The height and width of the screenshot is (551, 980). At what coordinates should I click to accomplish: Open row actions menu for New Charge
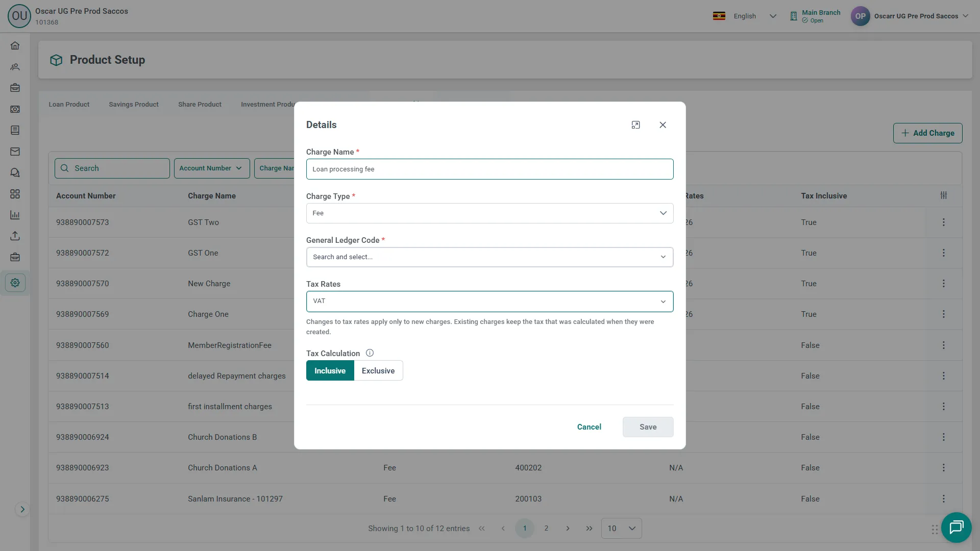(x=943, y=284)
